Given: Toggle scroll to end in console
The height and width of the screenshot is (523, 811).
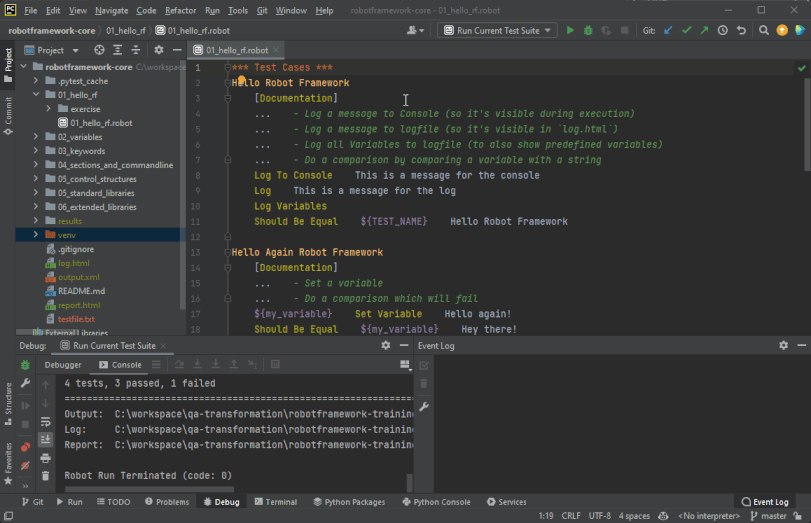Looking at the screenshot, I should point(45,440).
